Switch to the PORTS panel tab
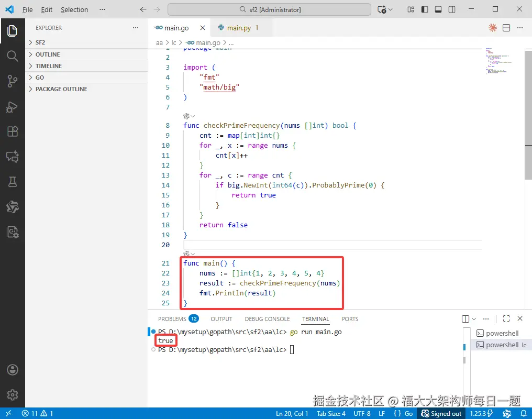 pyautogui.click(x=350, y=319)
